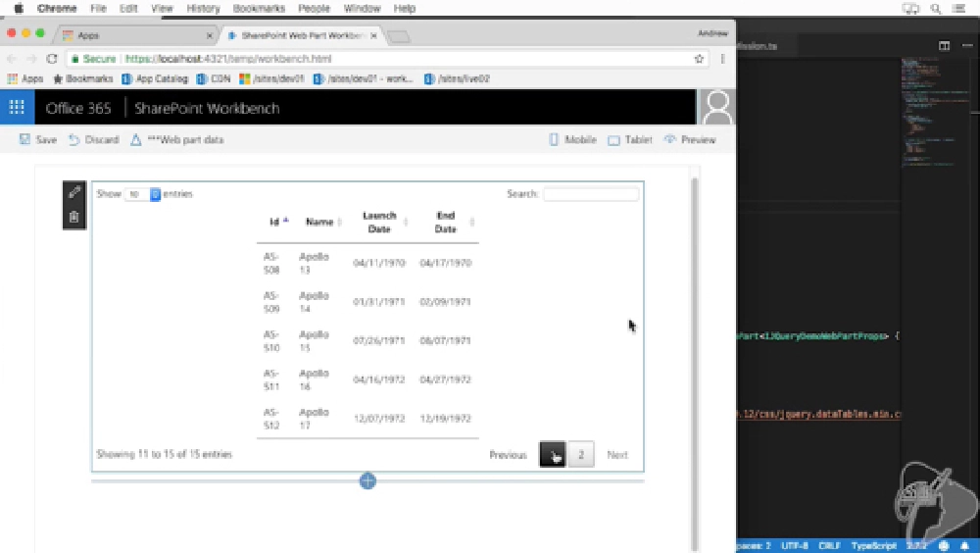This screenshot has width=980, height=553.
Task: Discard workbench changes
Action: [x=94, y=139]
